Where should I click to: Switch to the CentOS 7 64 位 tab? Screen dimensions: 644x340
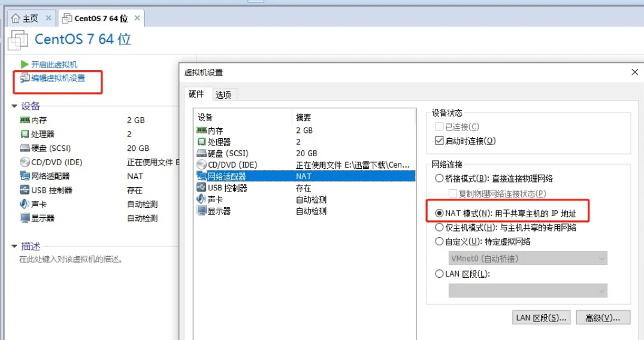point(101,19)
